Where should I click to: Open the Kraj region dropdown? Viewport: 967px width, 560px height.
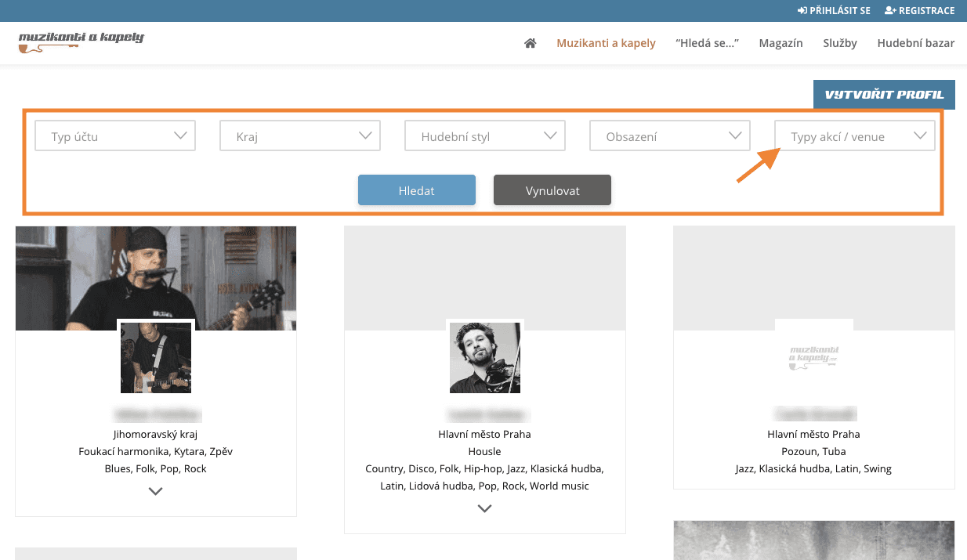click(x=300, y=135)
